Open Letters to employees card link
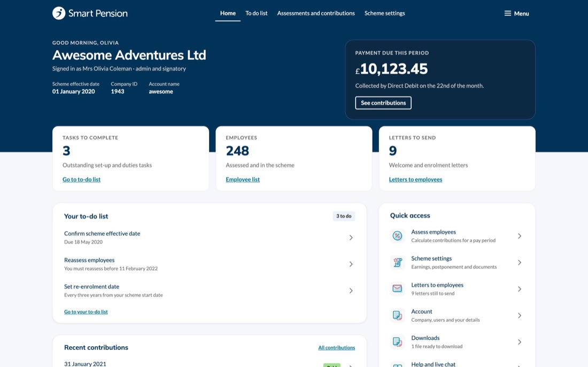This screenshot has width=588, height=367. click(x=415, y=179)
